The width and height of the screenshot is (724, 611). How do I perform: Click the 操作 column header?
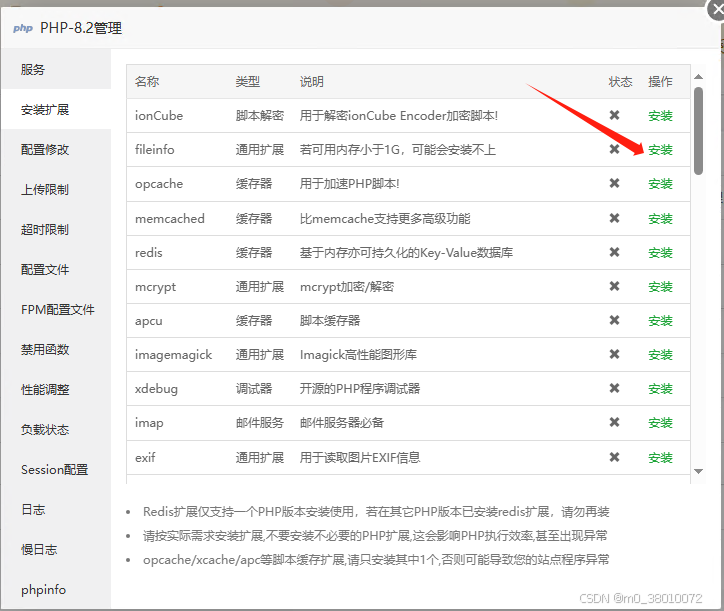coord(660,82)
